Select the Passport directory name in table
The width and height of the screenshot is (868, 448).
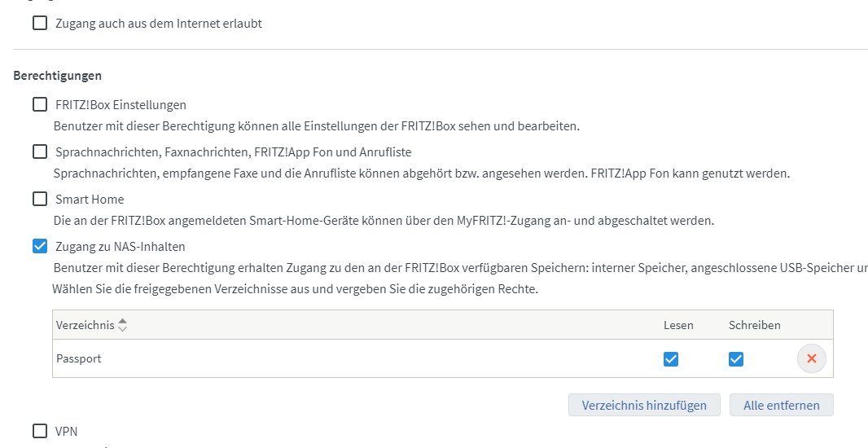pyautogui.click(x=79, y=358)
